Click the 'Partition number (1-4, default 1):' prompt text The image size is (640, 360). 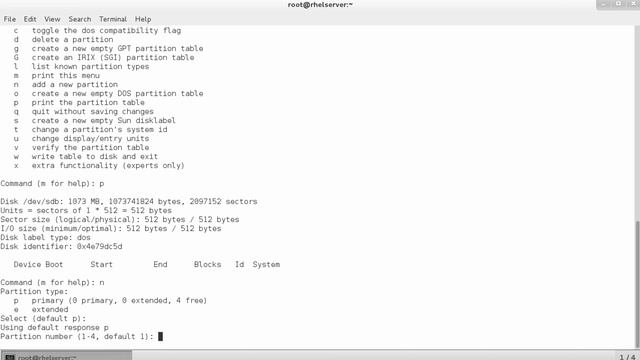(77, 336)
